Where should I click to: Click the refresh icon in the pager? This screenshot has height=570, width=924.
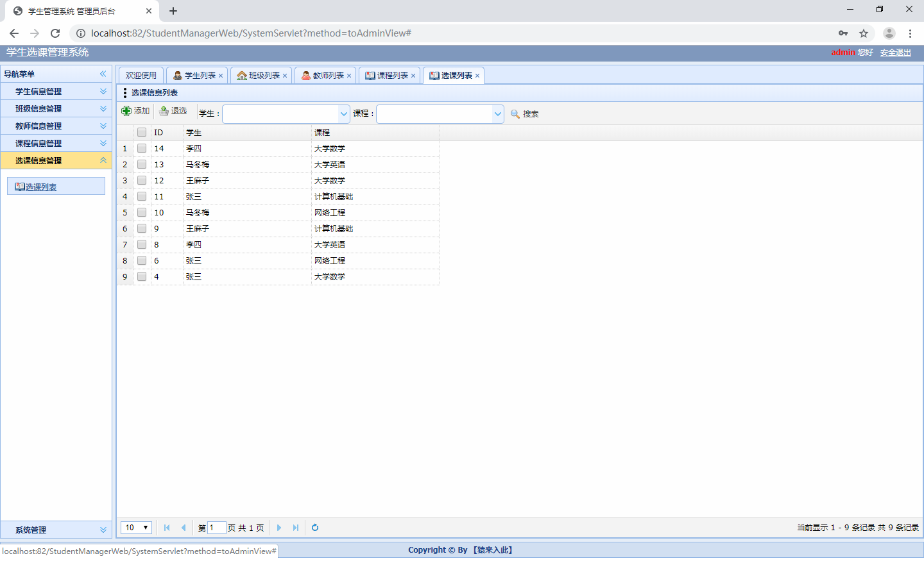(315, 528)
